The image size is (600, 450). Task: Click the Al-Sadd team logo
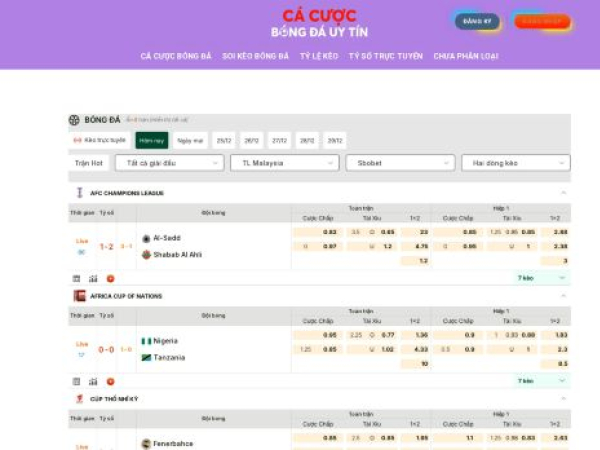coord(146,239)
